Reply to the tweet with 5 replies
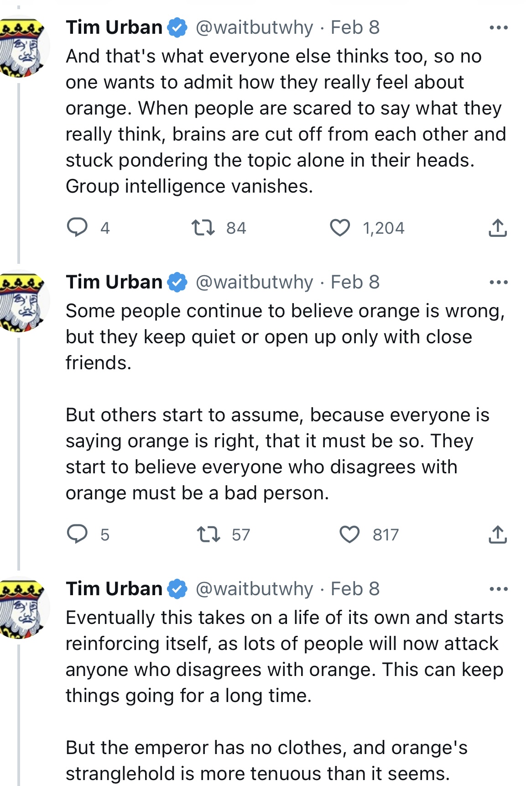 [x=78, y=534]
